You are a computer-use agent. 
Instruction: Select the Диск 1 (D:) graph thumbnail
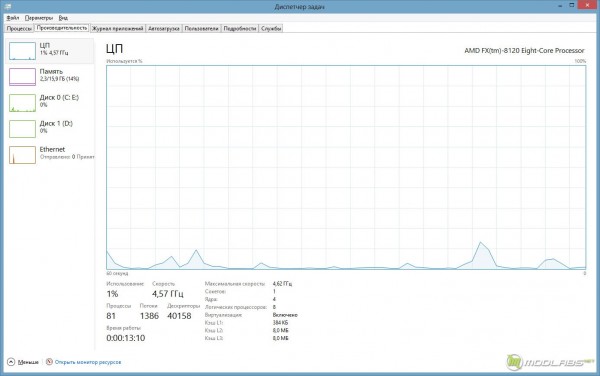click(22, 129)
